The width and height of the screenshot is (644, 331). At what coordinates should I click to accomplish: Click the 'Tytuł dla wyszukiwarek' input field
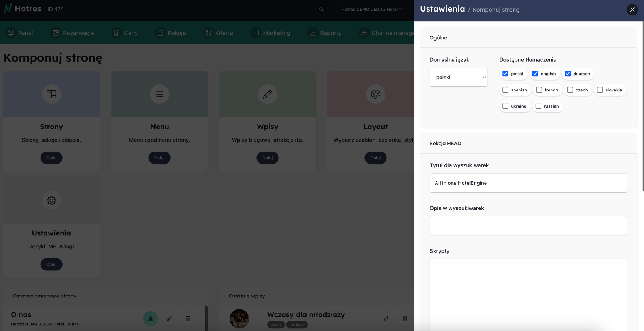(528, 183)
